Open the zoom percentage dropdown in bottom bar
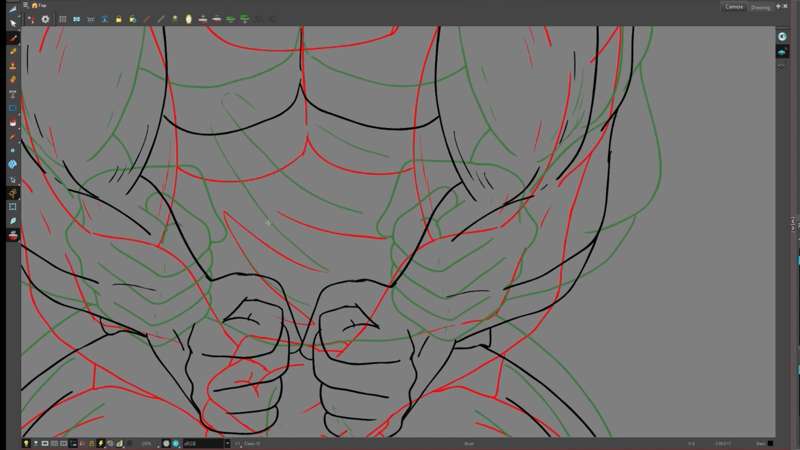Viewport: 800px width, 450px height. [149, 444]
